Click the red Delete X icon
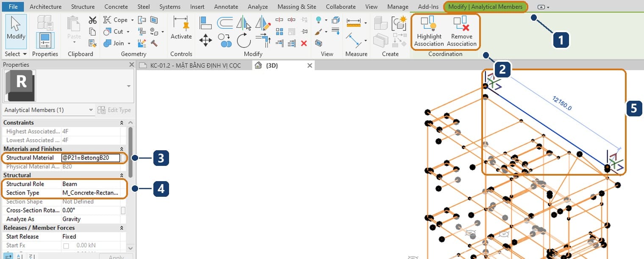The width and height of the screenshot is (644, 259). tap(304, 43)
